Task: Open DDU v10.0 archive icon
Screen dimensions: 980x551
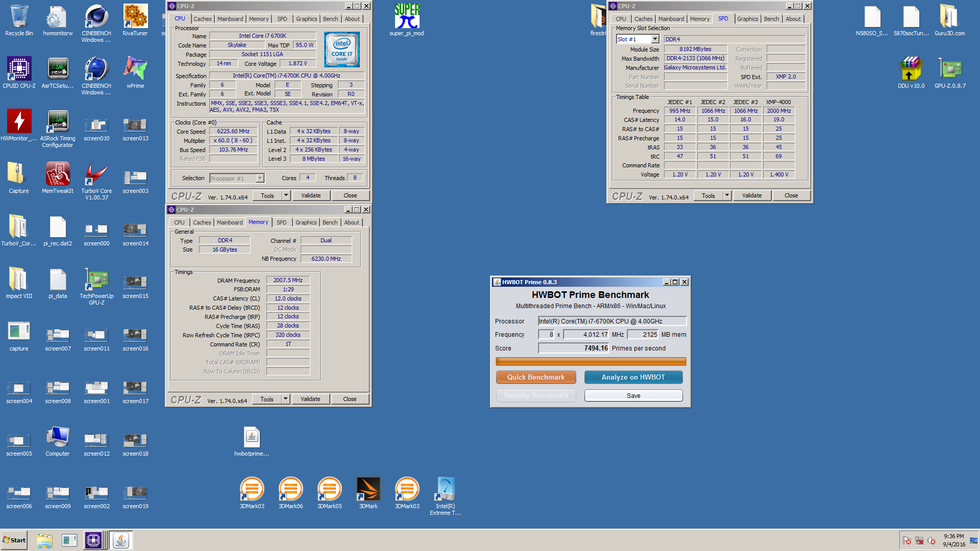Action: pos(911,73)
